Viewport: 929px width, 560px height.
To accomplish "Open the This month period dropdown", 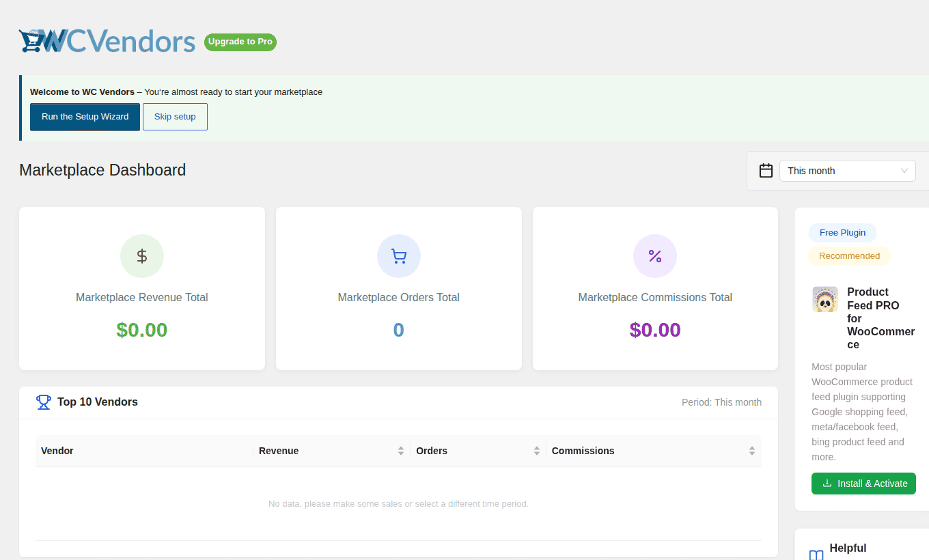I will 847,171.
